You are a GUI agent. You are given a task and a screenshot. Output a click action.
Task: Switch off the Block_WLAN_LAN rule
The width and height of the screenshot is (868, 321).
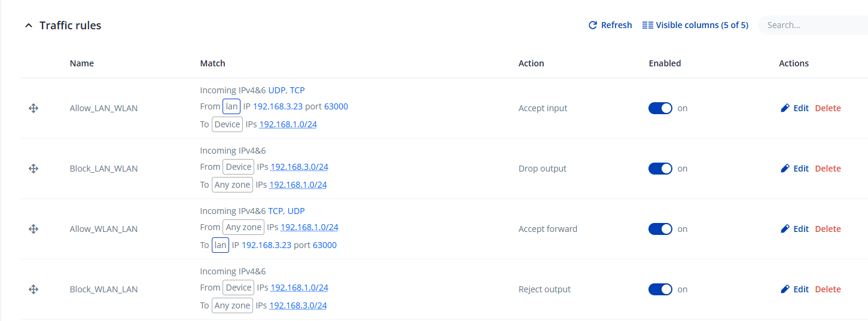click(660, 289)
